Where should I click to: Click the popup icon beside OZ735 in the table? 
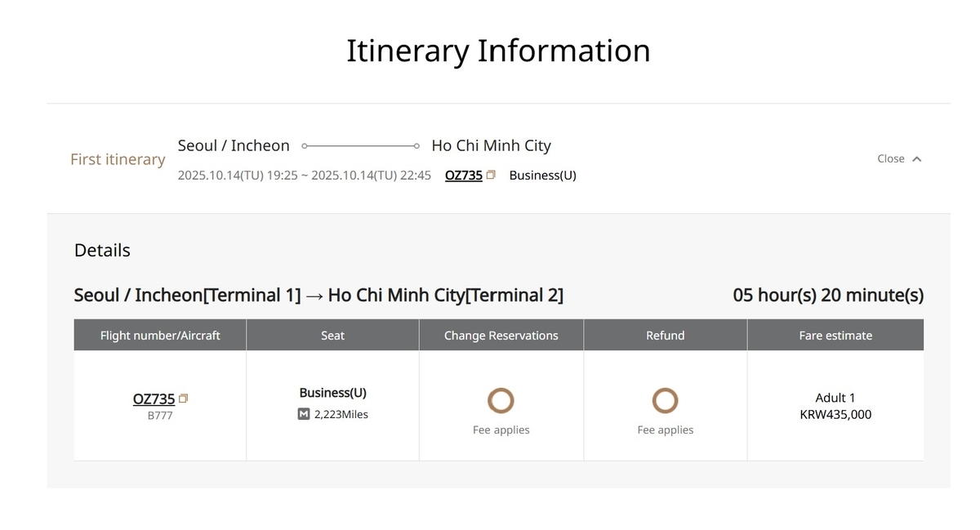[183, 399]
